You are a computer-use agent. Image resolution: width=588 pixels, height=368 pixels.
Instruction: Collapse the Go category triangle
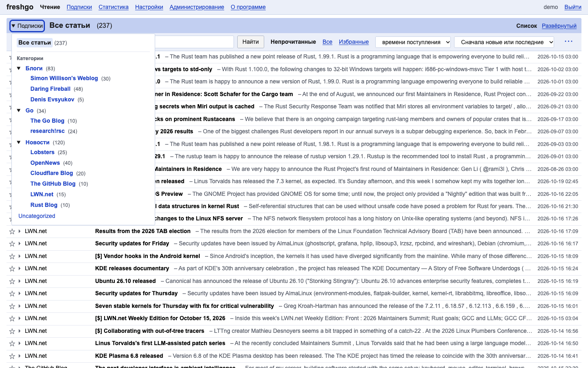19,110
